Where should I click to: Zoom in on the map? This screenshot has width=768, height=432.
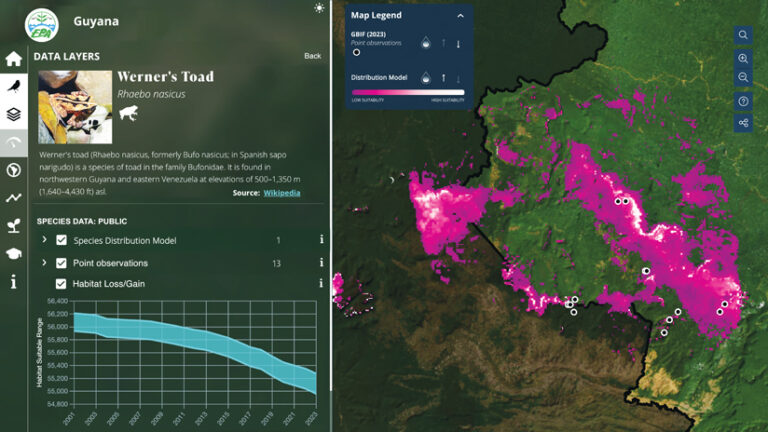pos(743,58)
